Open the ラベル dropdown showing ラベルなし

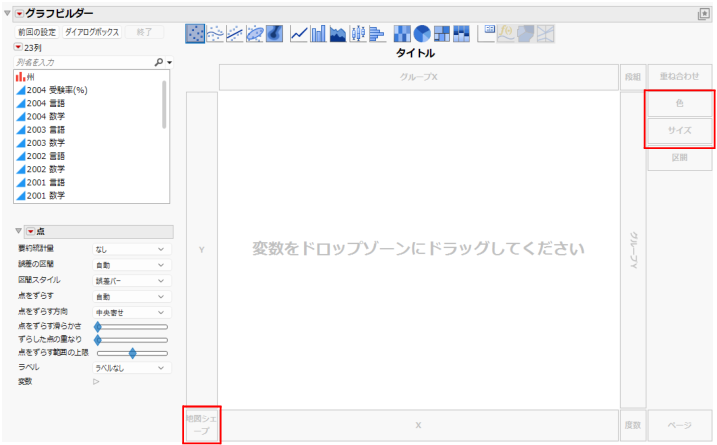[x=132, y=368]
